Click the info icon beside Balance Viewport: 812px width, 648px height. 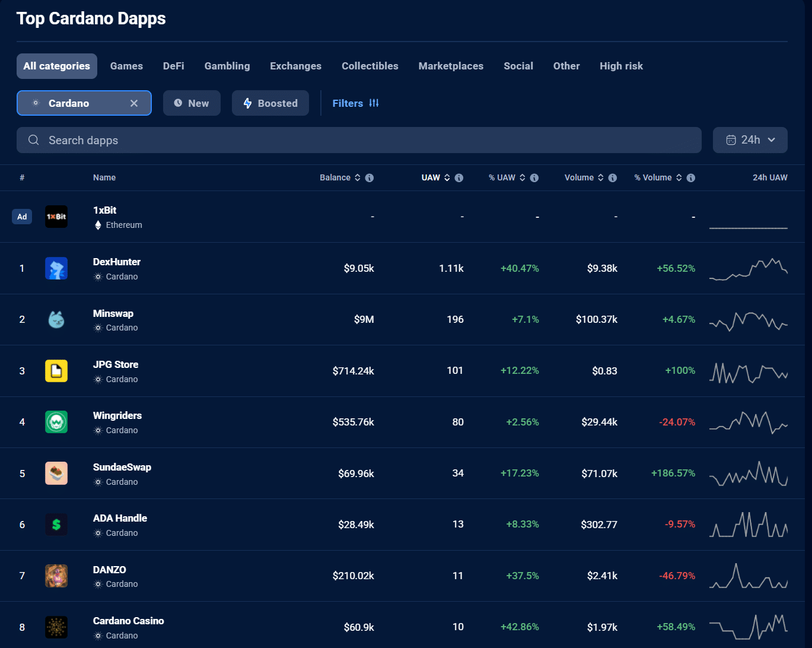(x=370, y=178)
